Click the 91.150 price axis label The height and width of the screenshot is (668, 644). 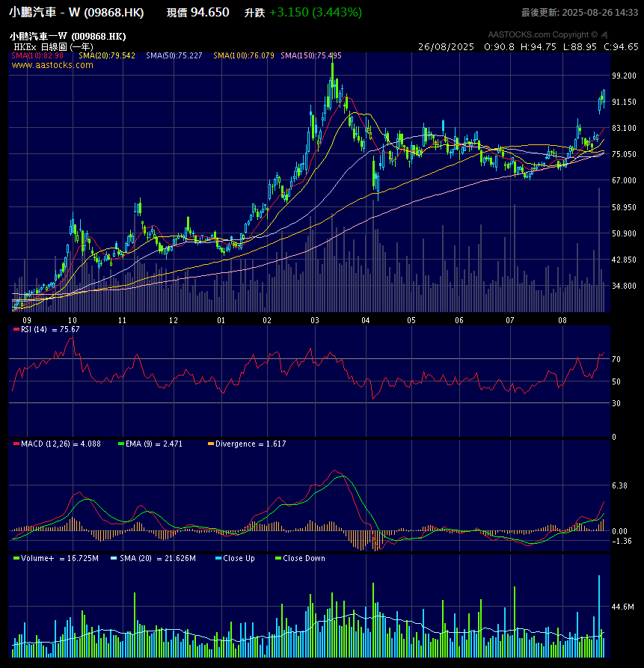pyautogui.click(x=624, y=102)
